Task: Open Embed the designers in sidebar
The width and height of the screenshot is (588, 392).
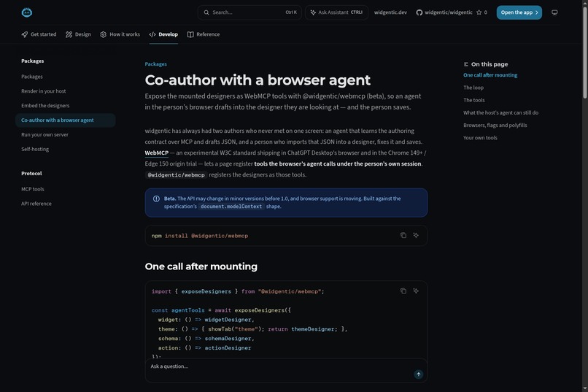Action: tap(45, 105)
